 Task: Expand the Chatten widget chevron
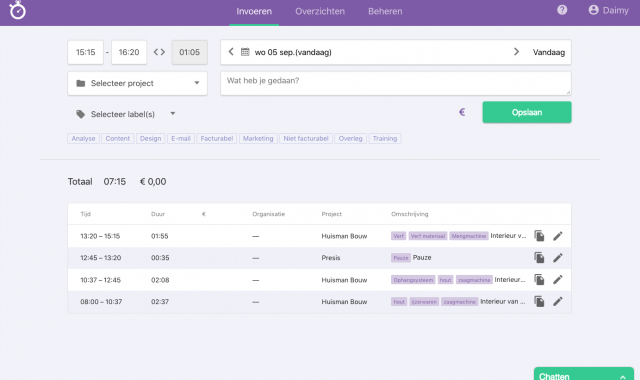622,377
